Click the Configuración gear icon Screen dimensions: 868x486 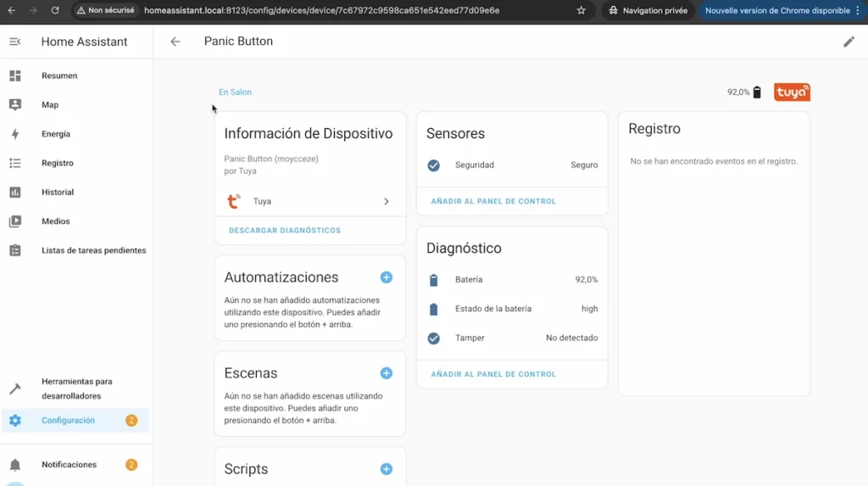[15, 421]
